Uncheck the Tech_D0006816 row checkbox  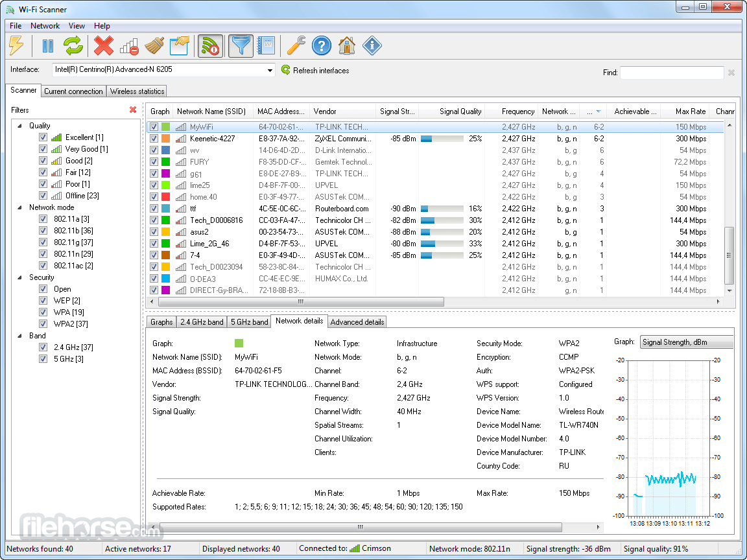154,220
